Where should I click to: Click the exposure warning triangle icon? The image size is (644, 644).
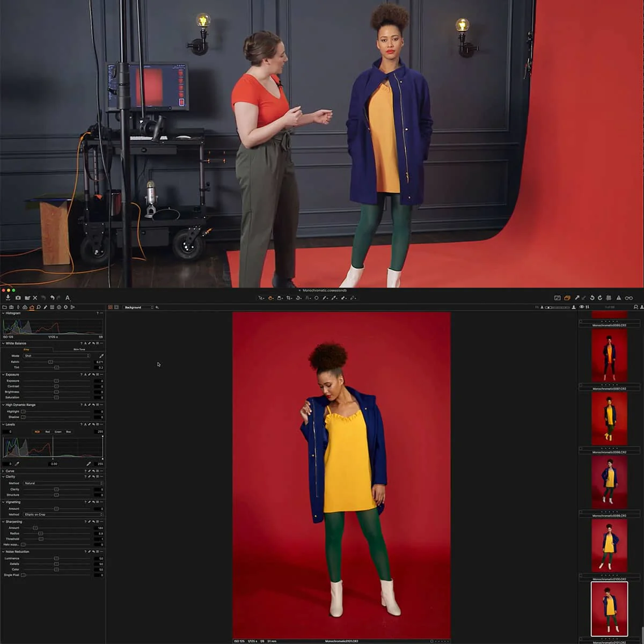619,298
